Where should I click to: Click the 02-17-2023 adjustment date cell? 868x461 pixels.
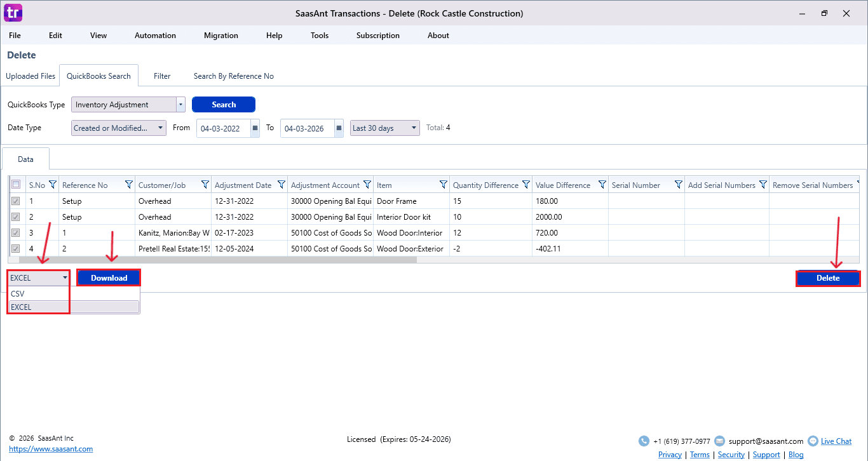coord(249,233)
